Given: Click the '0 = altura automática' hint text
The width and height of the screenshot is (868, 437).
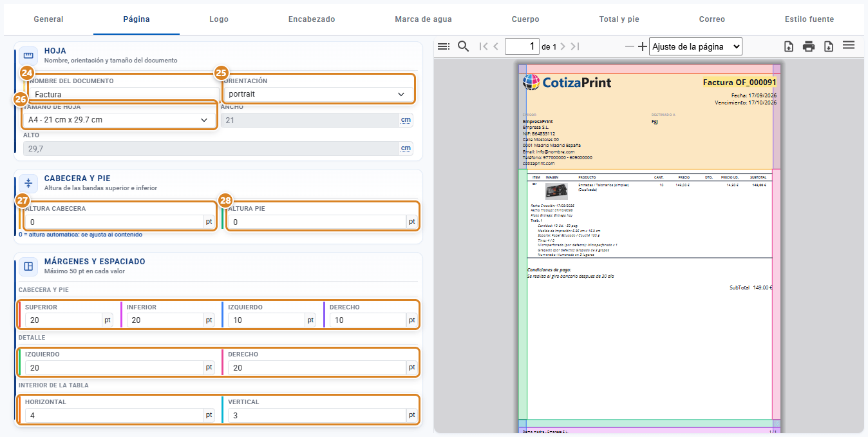Looking at the screenshot, I should click(x=80, y=235).
